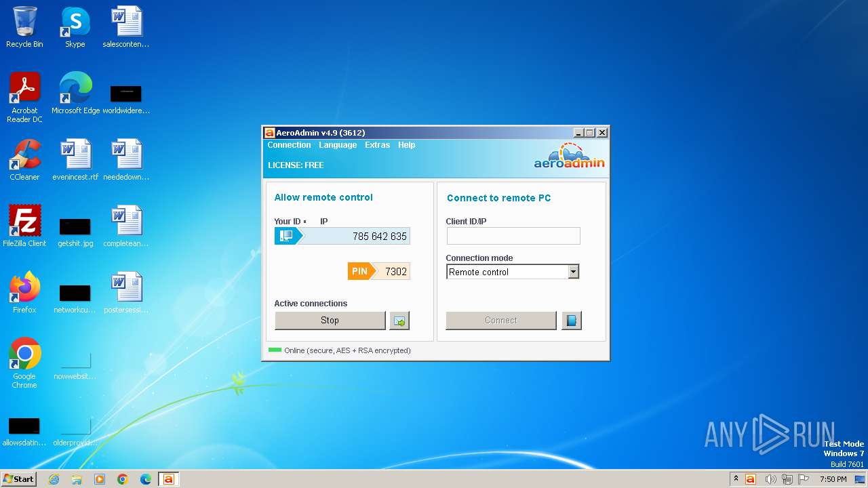868x488 pixels.
Task: Select the neededown document icon
Action: click(x=126, y=160)
